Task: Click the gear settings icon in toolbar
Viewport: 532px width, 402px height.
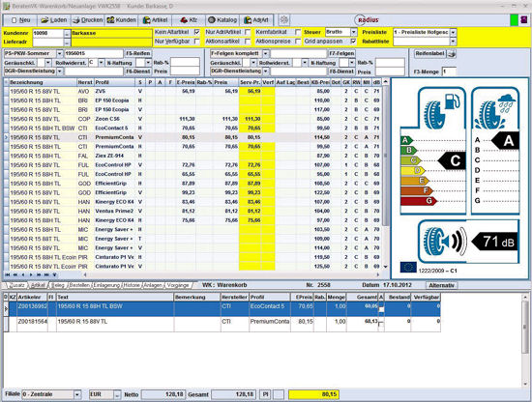Action: pyautogui.click(x=284, y=20)
